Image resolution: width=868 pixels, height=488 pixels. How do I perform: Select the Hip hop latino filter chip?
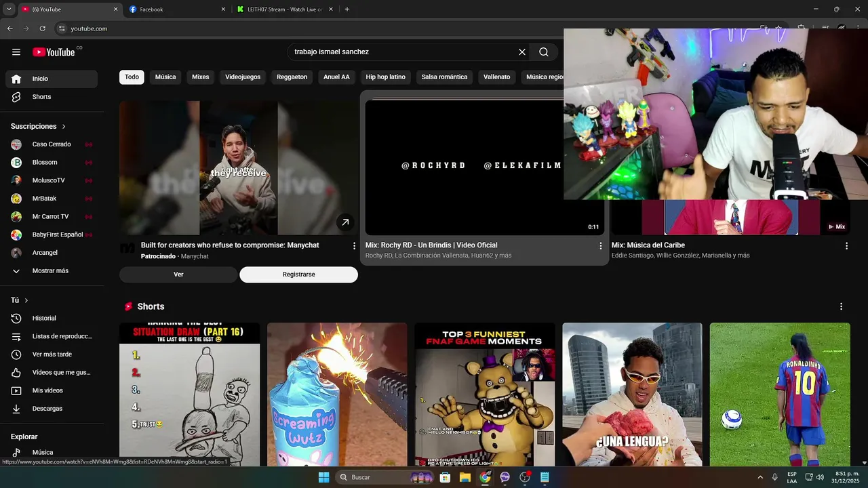[x=386, y=77]
